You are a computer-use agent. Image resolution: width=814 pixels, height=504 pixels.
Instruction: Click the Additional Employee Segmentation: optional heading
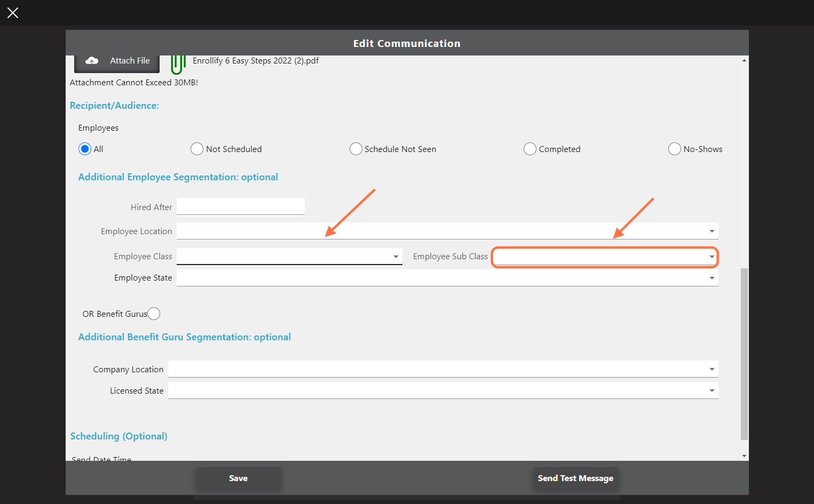(178, 177)
